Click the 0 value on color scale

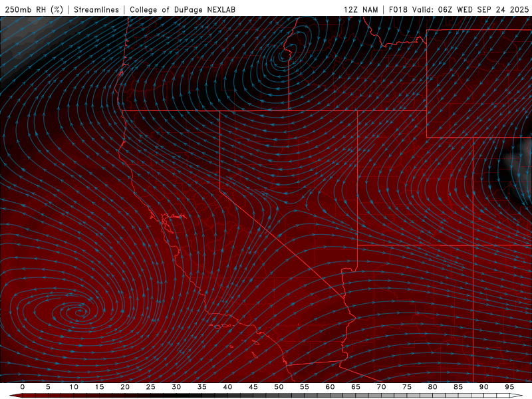coord(23,387)
